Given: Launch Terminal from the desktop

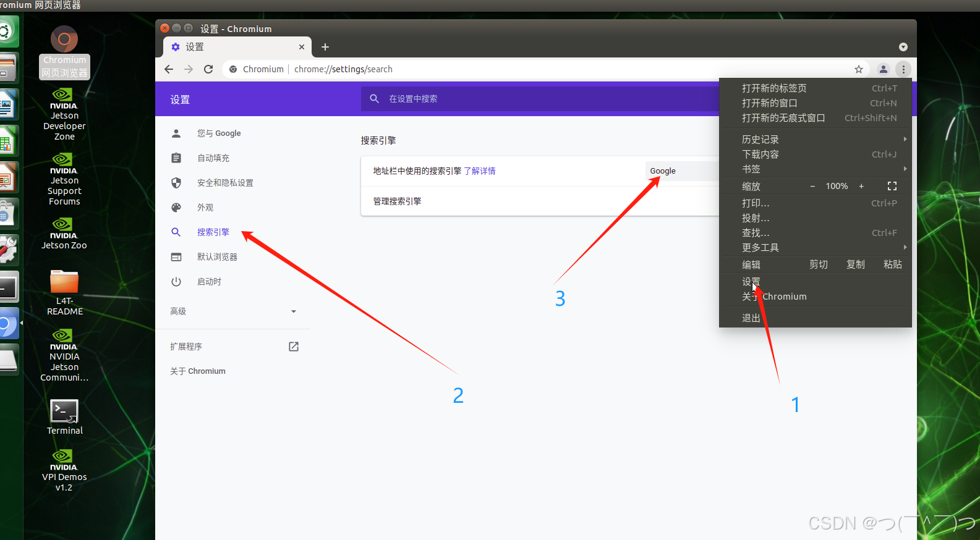Looking at the screenshot, I should (64, 418).
